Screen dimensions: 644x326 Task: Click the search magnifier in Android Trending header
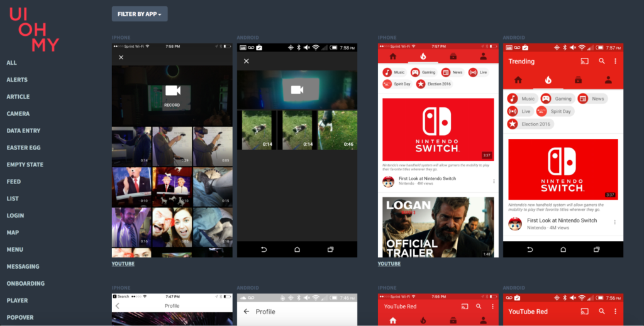(x=602, y=61)
